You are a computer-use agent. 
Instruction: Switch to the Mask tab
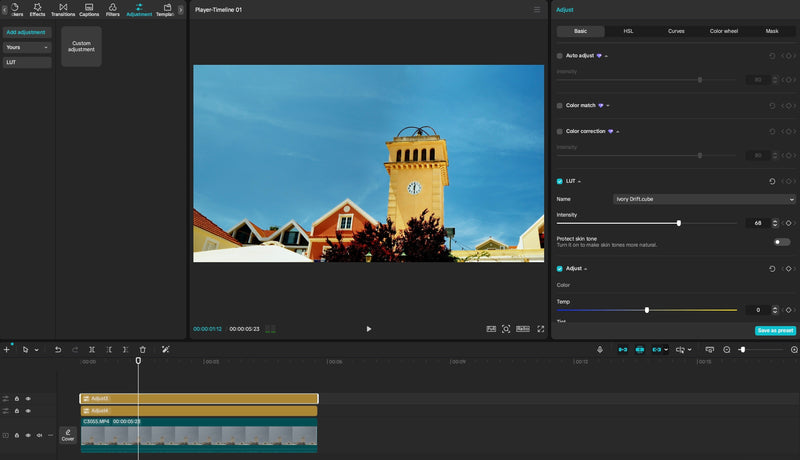point(771,31)
